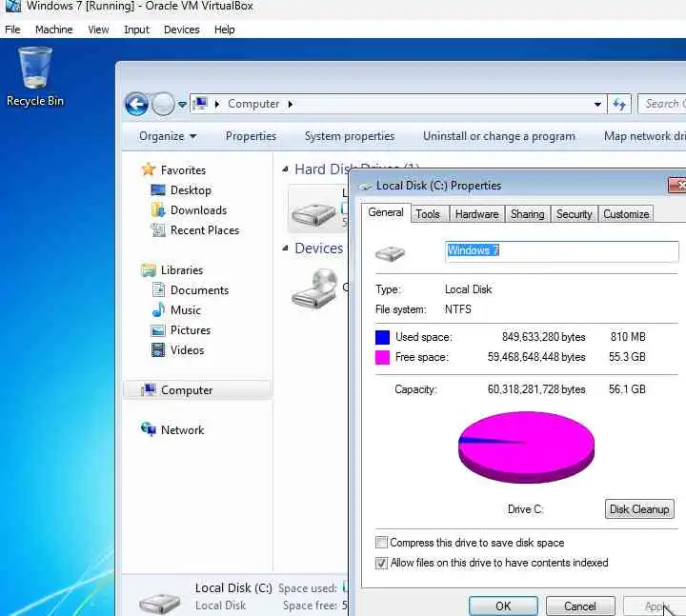Open VirtualBox Help menu
686x616 pixels.
pyautogui.click(x=225, y=30)
